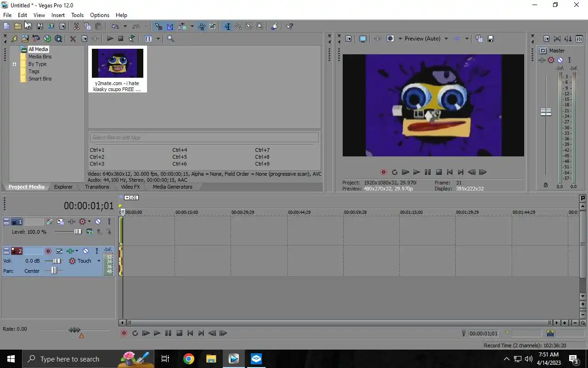Open the Project Media Views dropdown arrow
This screenshot has height=368, width=588.
(x=158, y=39)
